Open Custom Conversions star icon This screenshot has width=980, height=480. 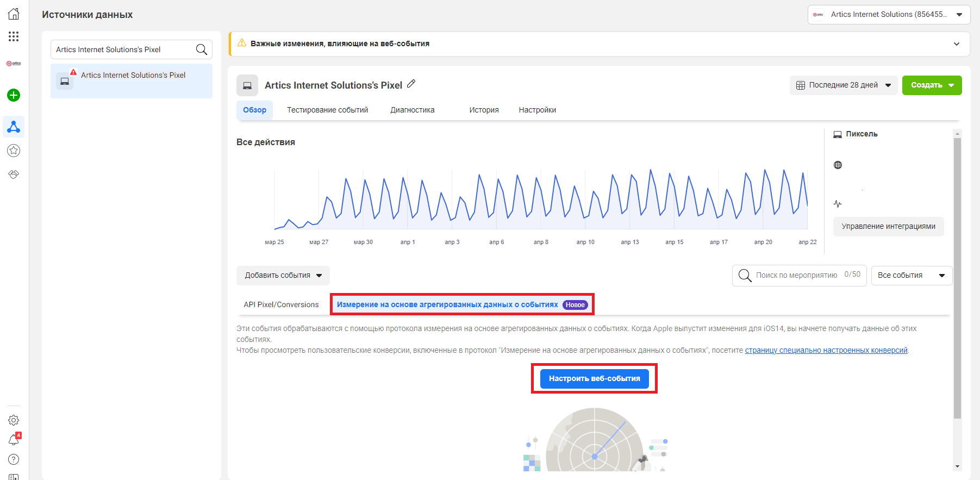coord(14,151)
